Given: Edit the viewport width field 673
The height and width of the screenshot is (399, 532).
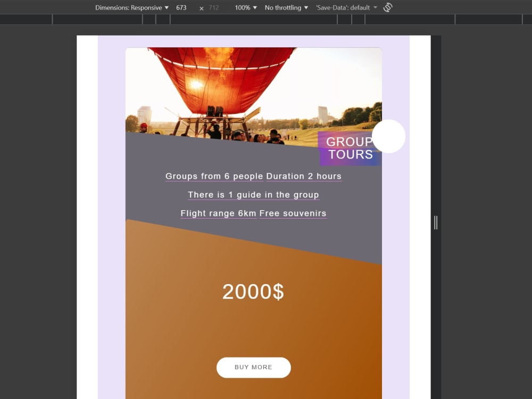Looking at the screenshot, I should point(181,7).
